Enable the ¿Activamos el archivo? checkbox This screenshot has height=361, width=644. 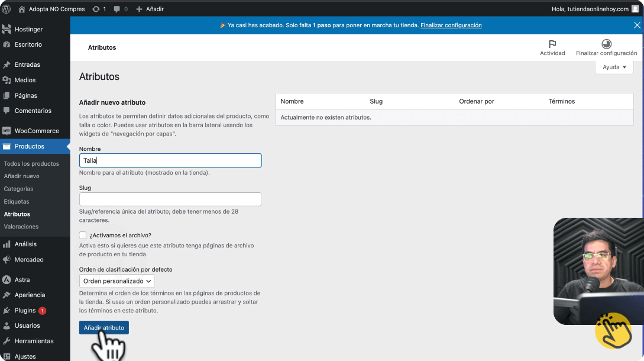click(83, 235)
